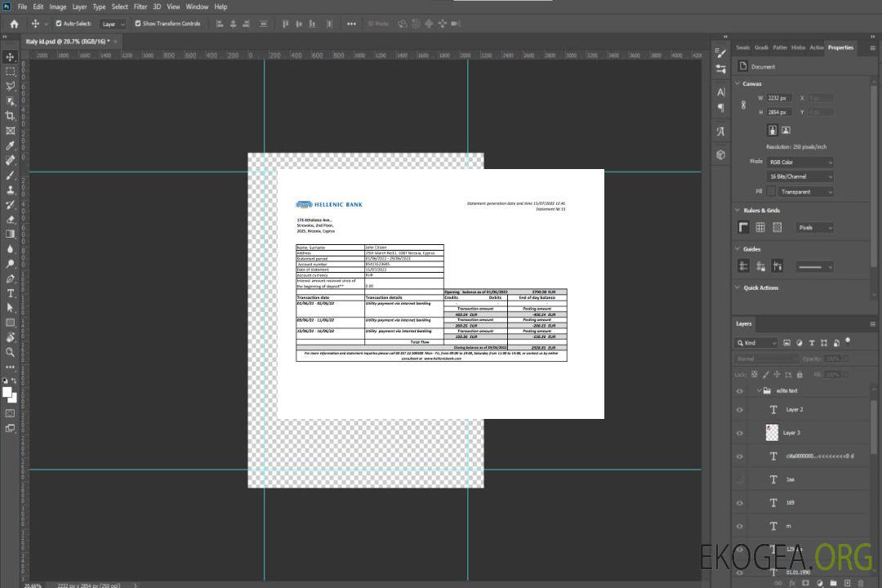Click the canvas width input field
The height and width of the screenshot is (588, 882).
[x=780, y=98]
